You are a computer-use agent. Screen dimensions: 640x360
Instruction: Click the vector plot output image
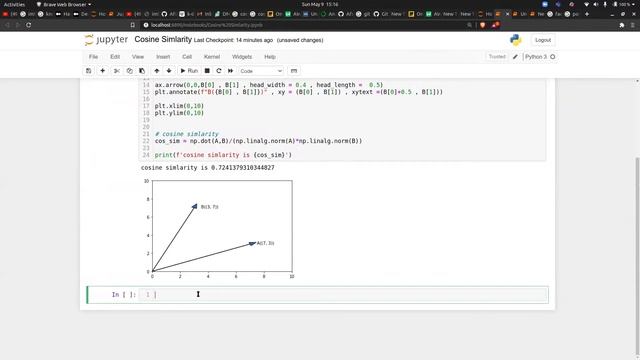218,229
